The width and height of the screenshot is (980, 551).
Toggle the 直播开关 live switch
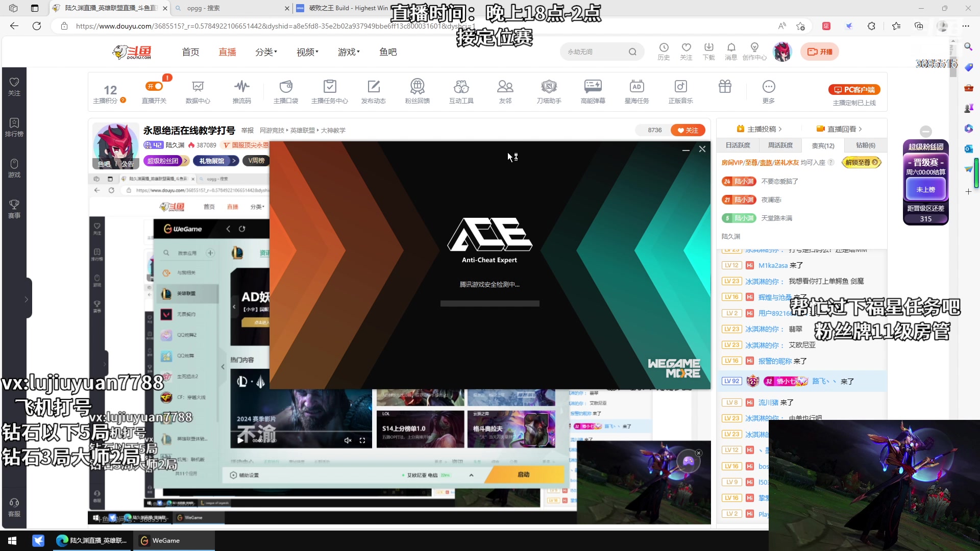pyautogui.click(x=154, y=86)
